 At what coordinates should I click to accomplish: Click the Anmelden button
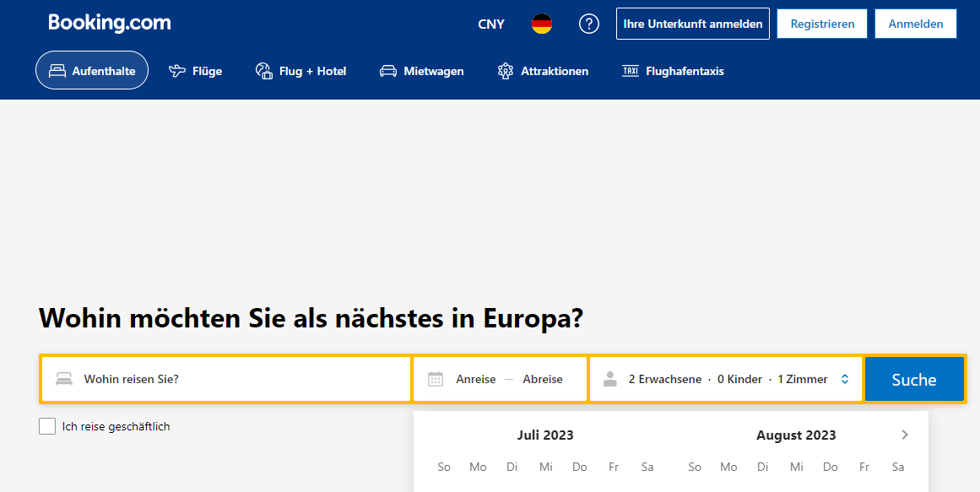(916, 24)
